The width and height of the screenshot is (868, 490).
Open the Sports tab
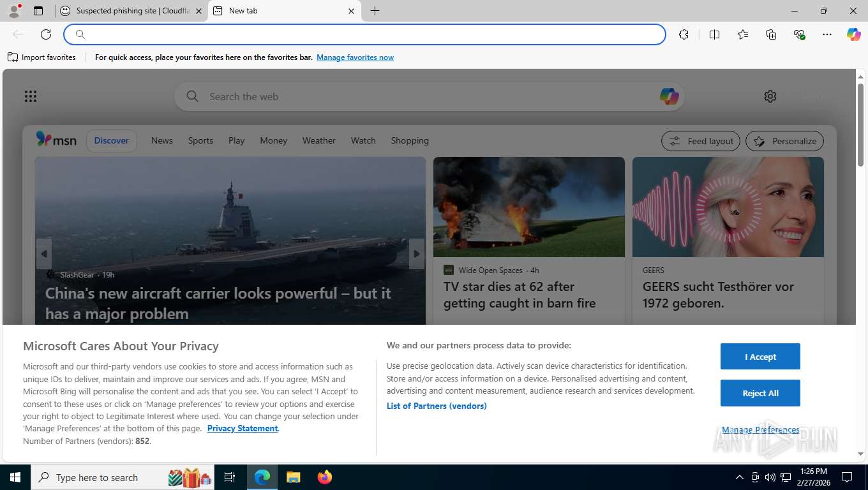(x=200, y=140)
